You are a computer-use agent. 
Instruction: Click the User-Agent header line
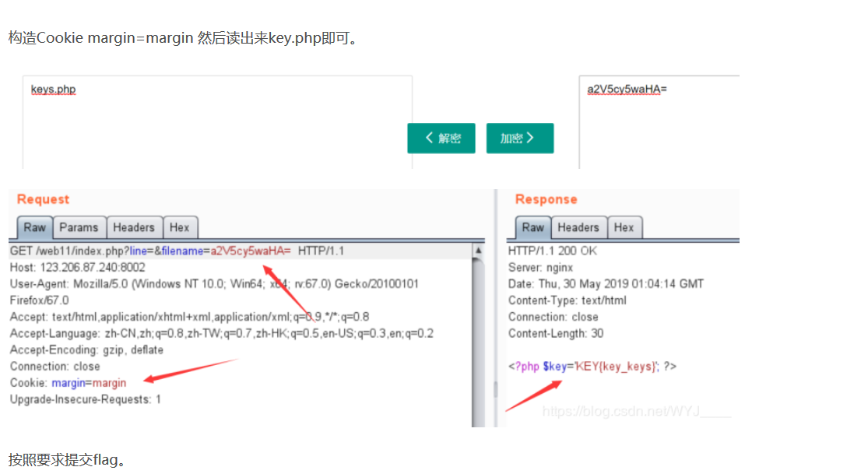(x=214, y=284)
